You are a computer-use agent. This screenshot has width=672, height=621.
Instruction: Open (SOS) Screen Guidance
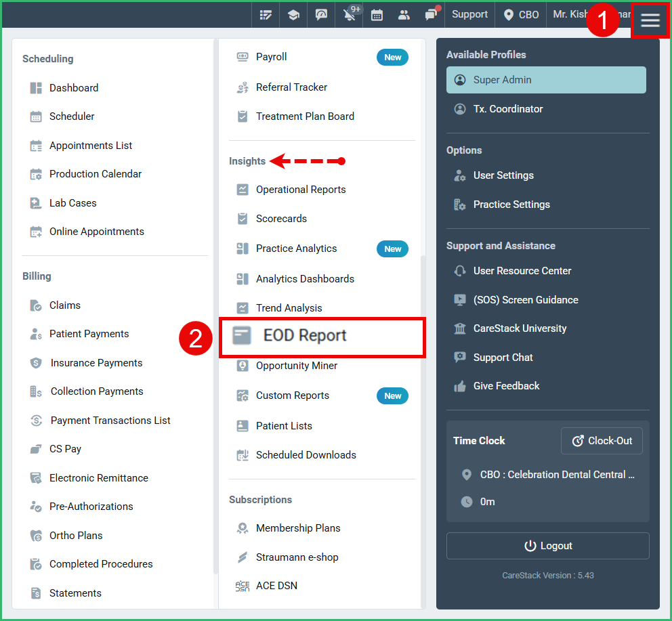(526, 299)
